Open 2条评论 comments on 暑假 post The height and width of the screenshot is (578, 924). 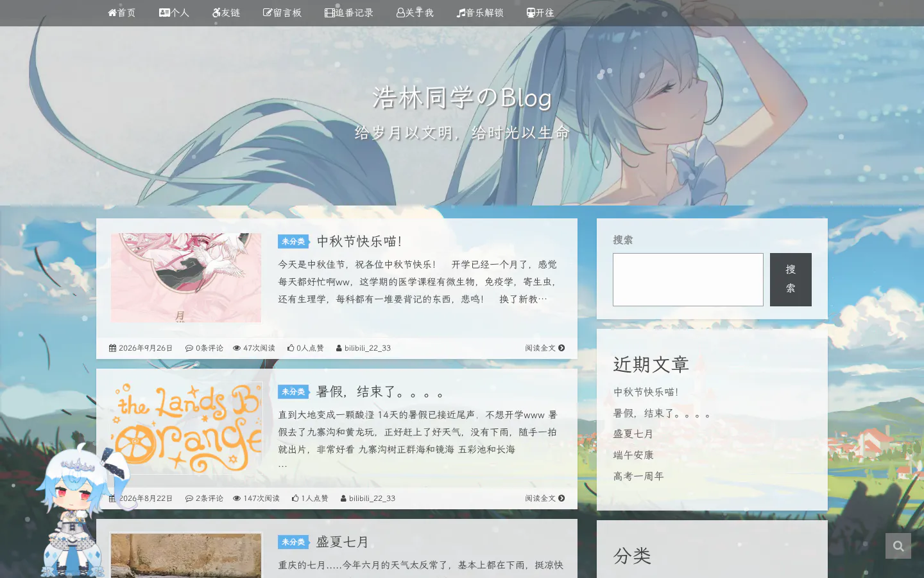pyautogui.click(x=204, y=498)
